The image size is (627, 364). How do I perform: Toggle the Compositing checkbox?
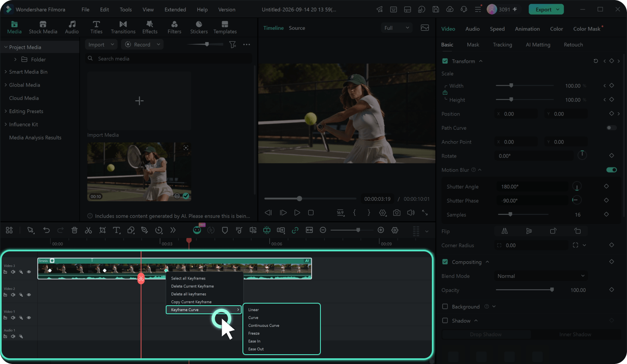tap(445, 262)
